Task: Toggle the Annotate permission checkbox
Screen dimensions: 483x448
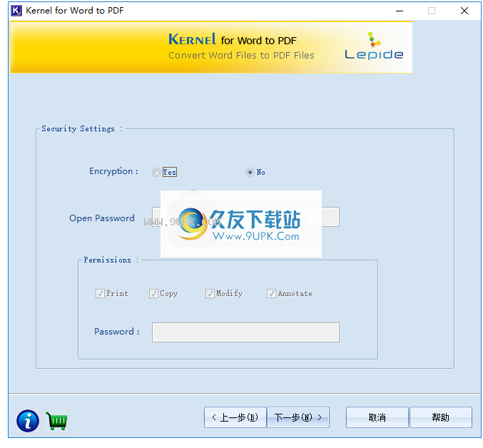Action: point(271,293)
